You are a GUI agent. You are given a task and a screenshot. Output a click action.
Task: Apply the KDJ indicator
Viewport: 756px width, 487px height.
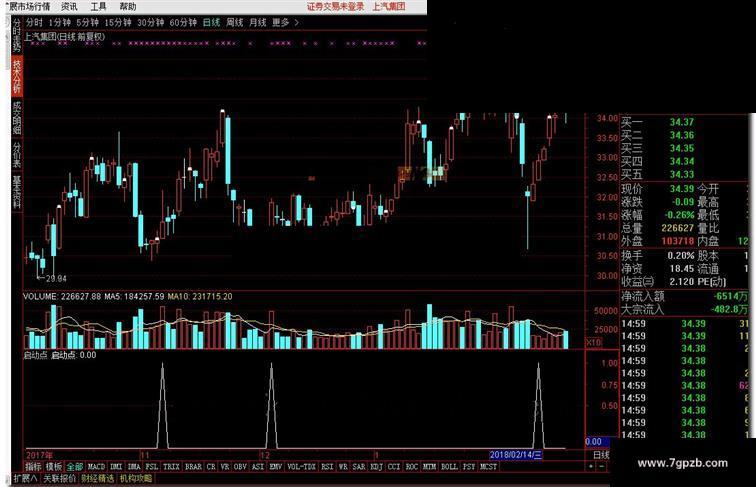[x=376, y=467]
